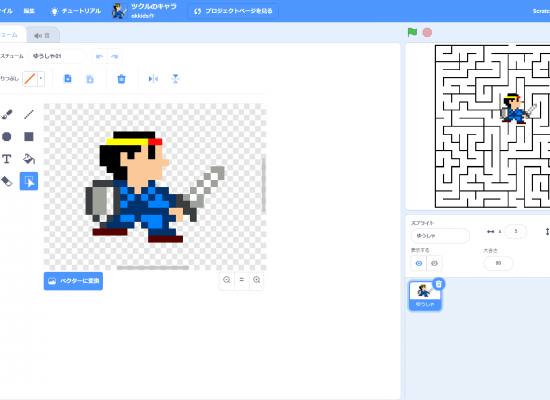This screenshot has width=550, height=400.
Task: Click the redo arrow button
Action: (x=115, y=56)
